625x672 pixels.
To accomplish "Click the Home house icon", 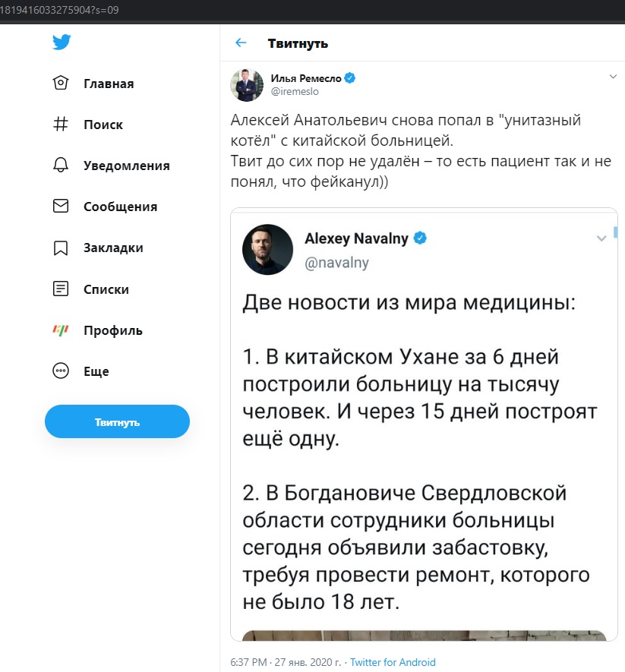I will 61,84.
